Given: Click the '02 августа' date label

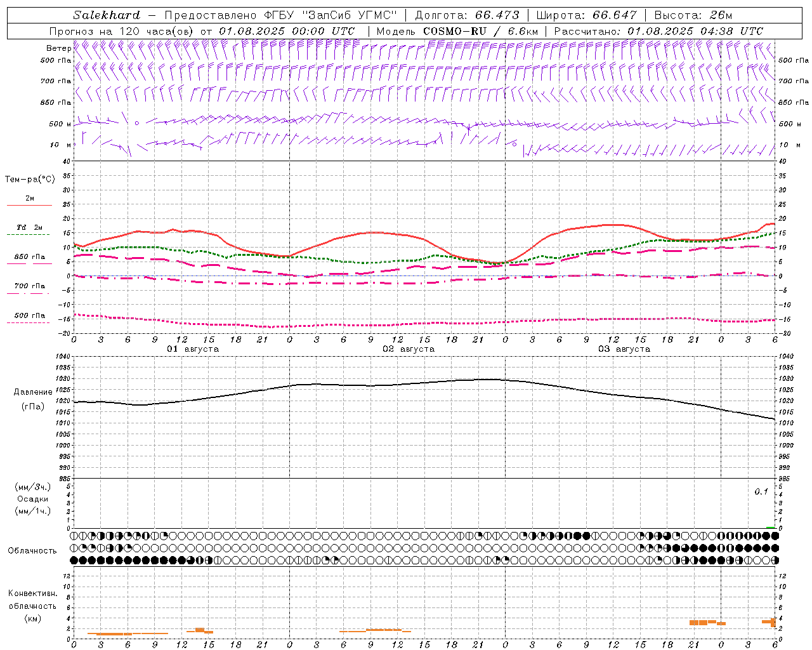Looking at the screenshot, I should 409,348.
